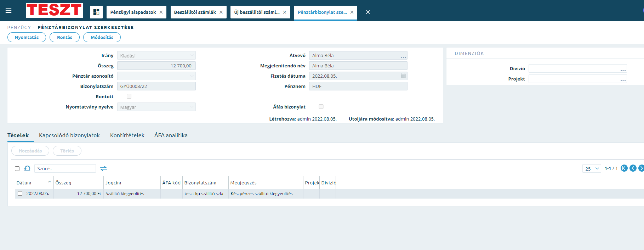
Task: Switch to Kapcsolódó bizonylatok tab
Action: [69, 135]
